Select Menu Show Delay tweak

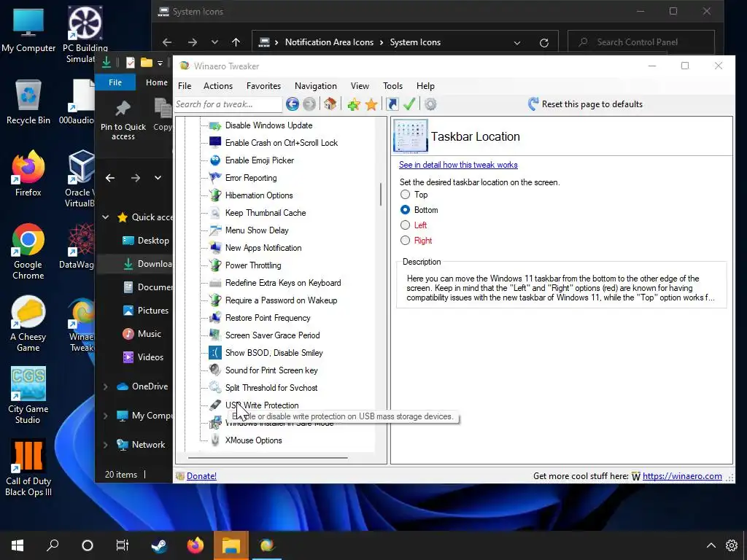click(257, 230)
